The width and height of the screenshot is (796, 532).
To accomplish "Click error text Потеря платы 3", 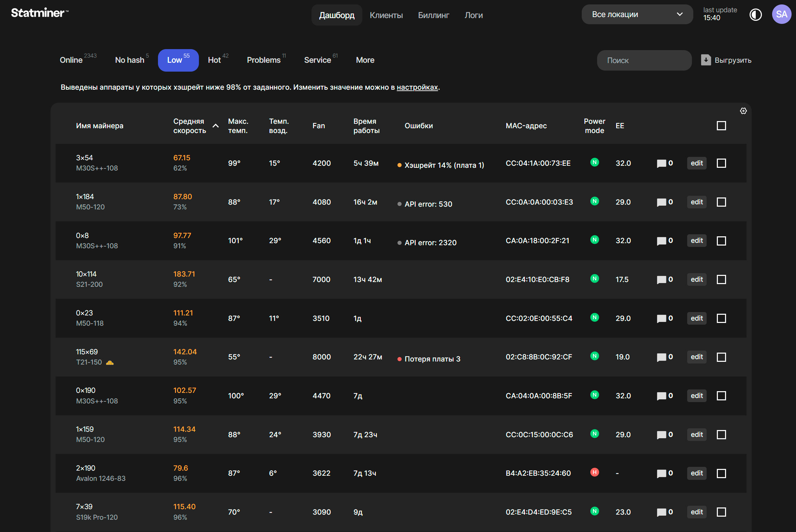I will [432, 359].
